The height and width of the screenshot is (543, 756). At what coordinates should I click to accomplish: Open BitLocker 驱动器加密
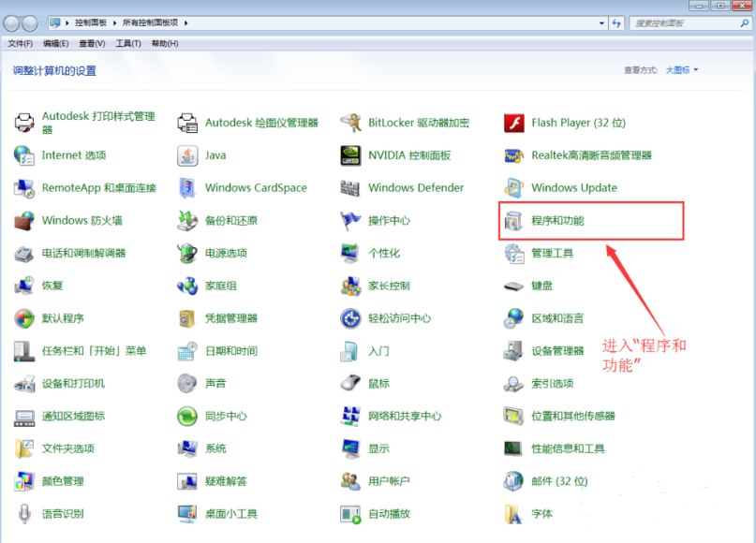(418, 123)
